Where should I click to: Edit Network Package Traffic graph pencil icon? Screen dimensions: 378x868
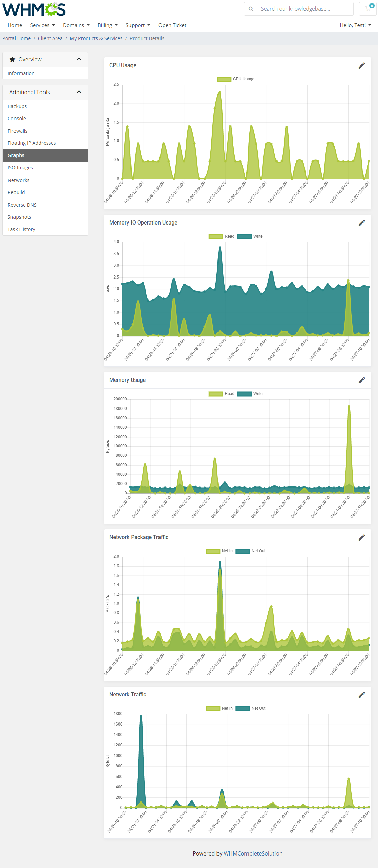point(362,537)
